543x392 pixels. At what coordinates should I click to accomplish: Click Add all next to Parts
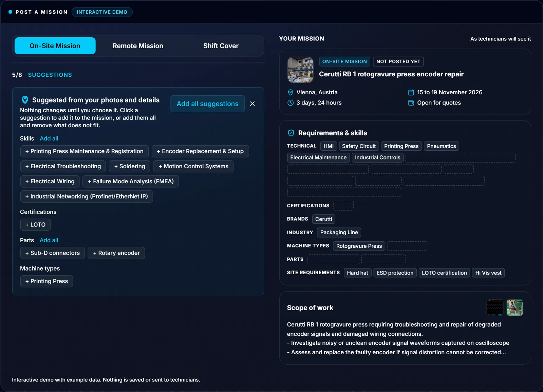pos(49,240)
